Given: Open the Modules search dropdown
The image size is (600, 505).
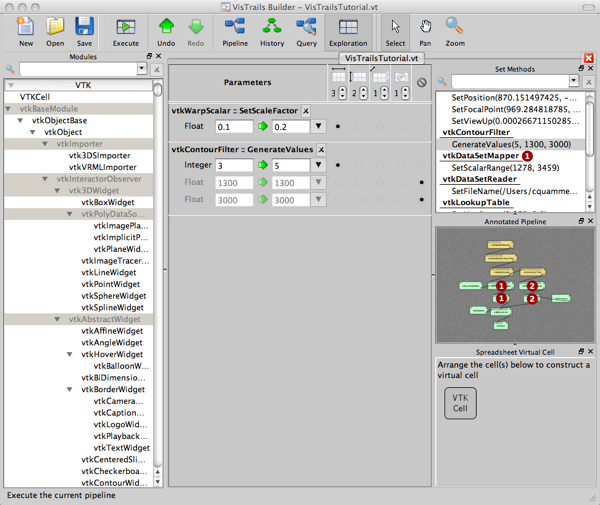Looking at the screenshot, I should (142, 69).
